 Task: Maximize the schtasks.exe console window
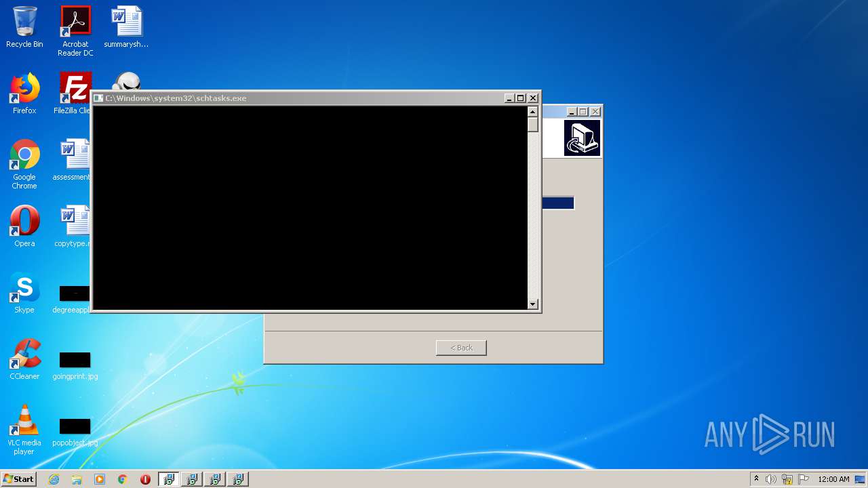tap(520, 98)
